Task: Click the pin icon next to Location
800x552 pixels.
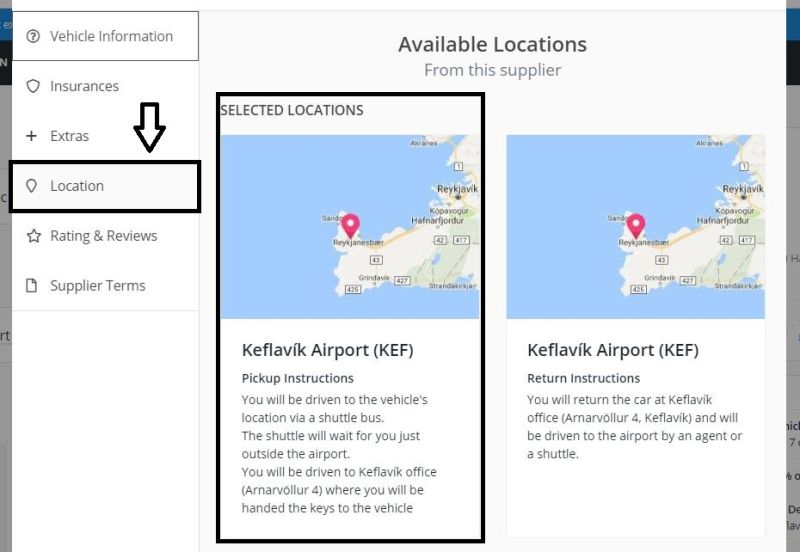Action: (x=32, y=186)
